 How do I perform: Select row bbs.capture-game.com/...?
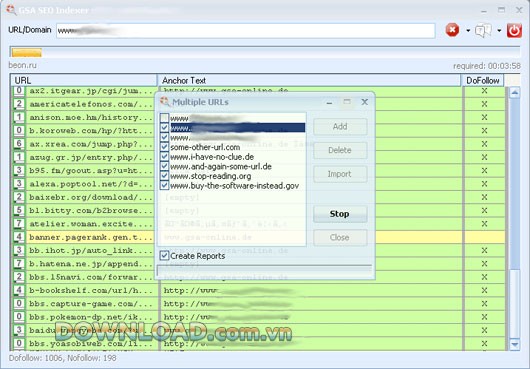click(x=258, y=304)
